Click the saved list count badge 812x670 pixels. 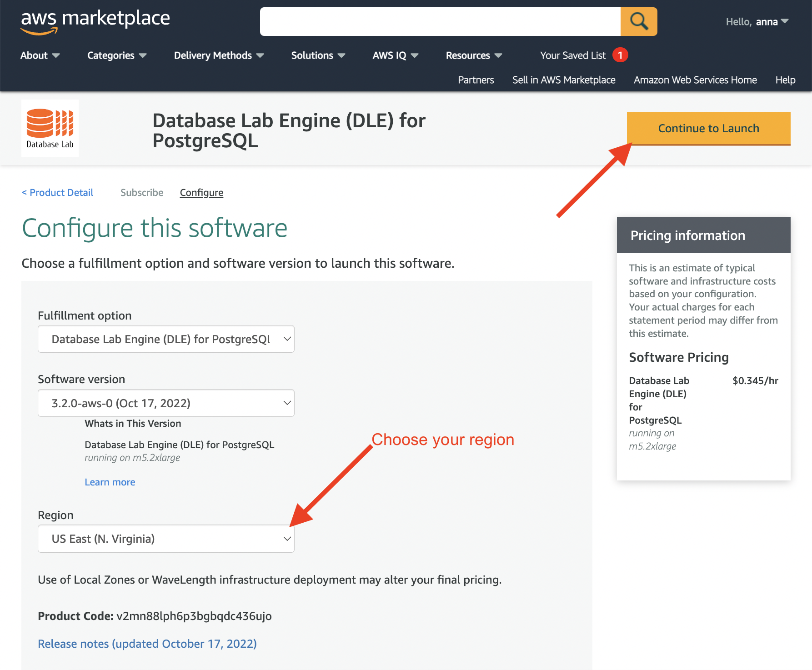[x=620, y=55]
